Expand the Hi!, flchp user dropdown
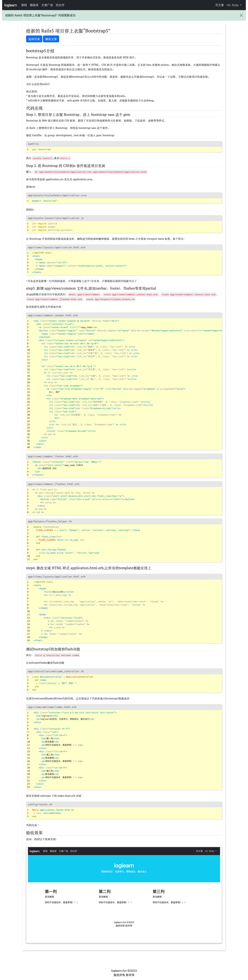The height and width of the screenshot is (980, 248). pyautogui.click(x=234, y=5)
